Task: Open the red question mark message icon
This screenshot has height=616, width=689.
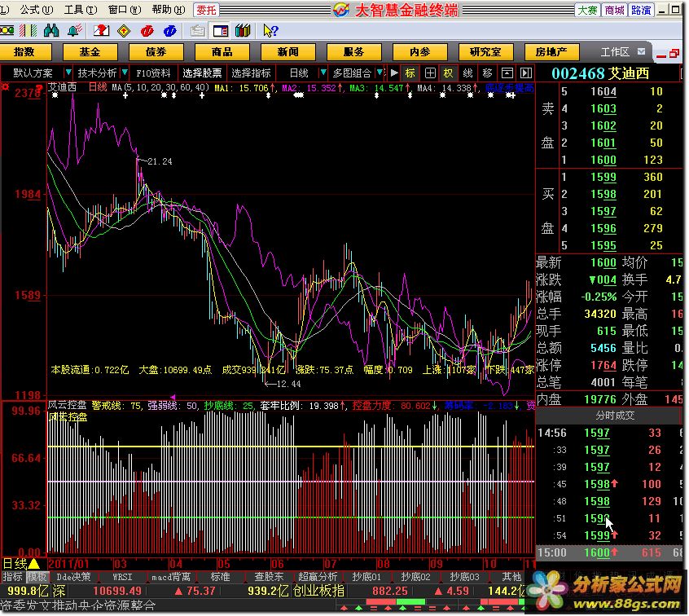Action: click(x=101, y=30)
